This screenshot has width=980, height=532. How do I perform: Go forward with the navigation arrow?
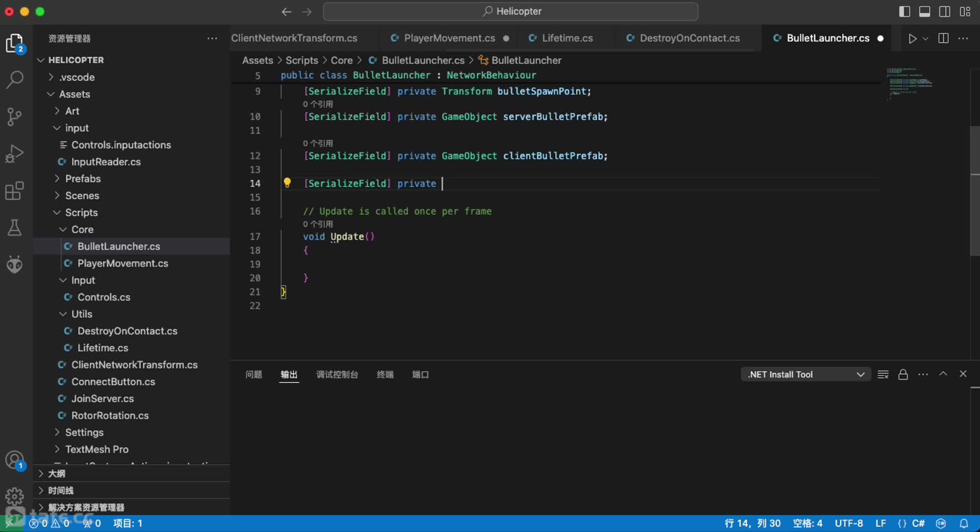pyautogui.click(x=307, y=11)
